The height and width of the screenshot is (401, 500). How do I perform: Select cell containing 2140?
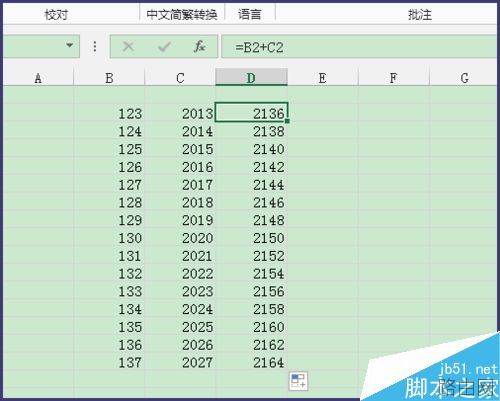[251, 149]
